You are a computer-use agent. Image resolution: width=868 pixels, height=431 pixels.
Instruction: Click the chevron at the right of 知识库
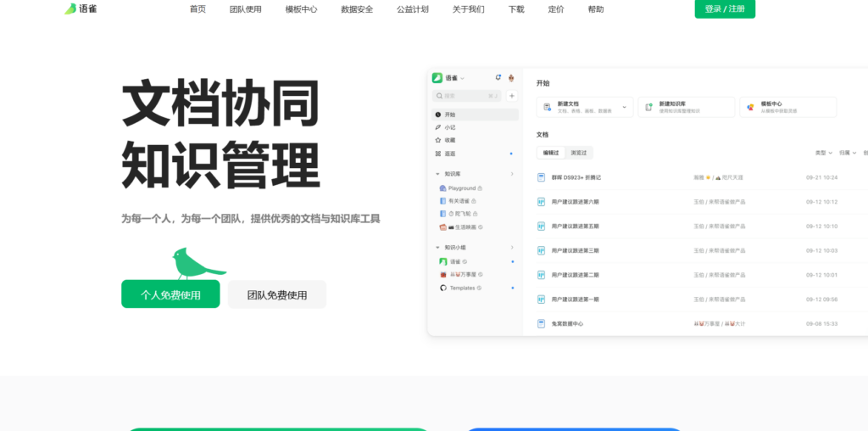point(511,174)
